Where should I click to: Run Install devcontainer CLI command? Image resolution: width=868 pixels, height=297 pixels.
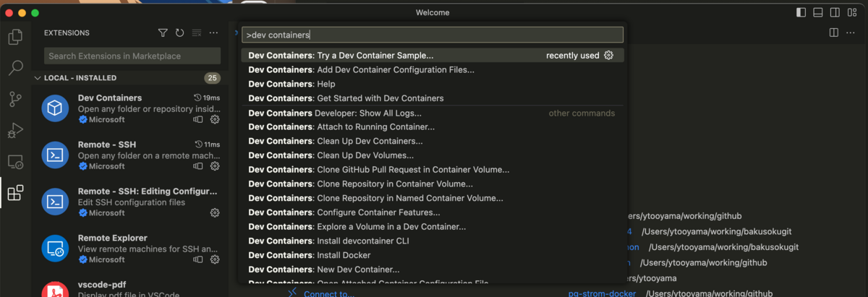433,241
